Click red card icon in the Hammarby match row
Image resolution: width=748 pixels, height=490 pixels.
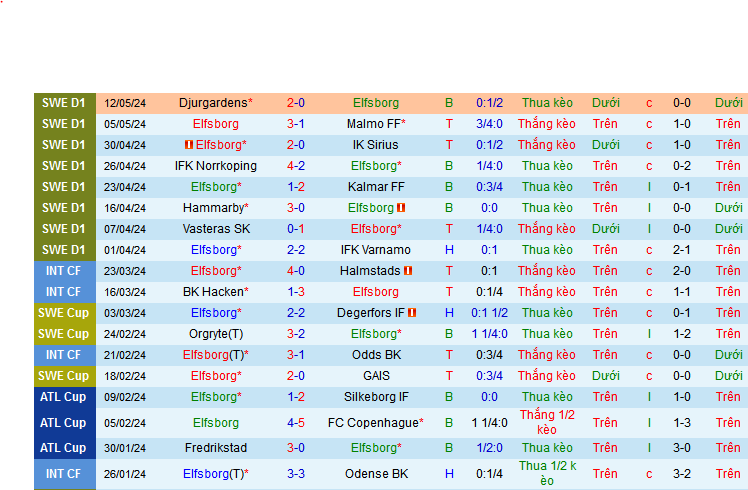click(x=401, y=208)
